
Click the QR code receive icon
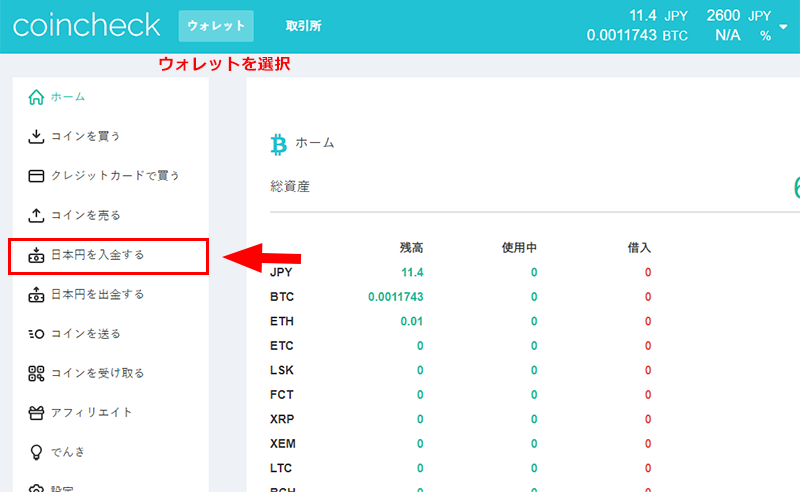click(x=36, y=373)
